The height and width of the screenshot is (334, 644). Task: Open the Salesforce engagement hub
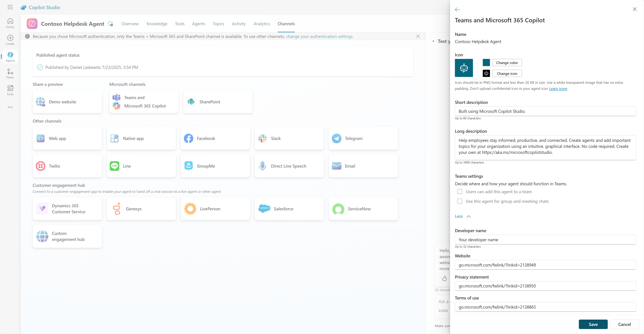(x=289, y=209)
